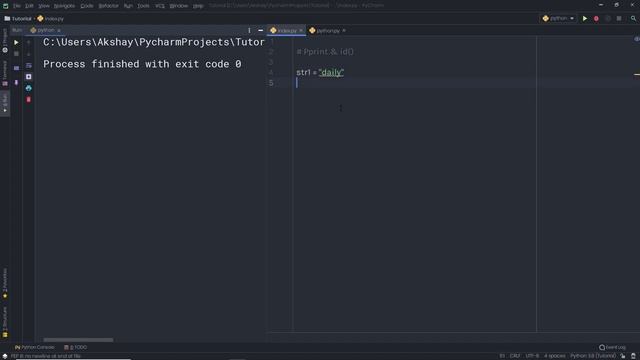Open the Python Console tool window
The image size is (640, 360).
click(x=34, y=347)
